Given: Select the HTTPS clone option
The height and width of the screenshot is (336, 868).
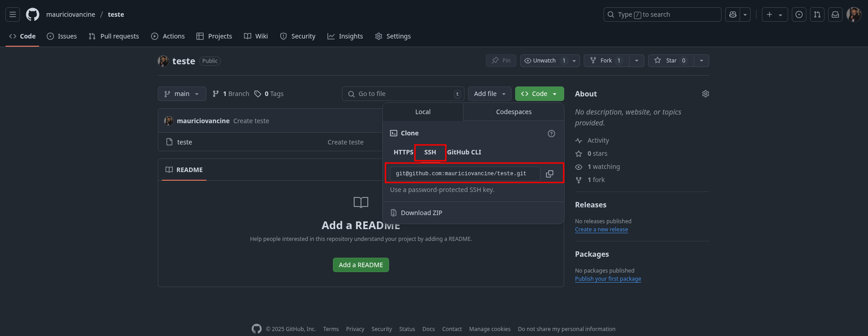Looking at the screenshot, I should pyautogui.click(x=403, y=152).
